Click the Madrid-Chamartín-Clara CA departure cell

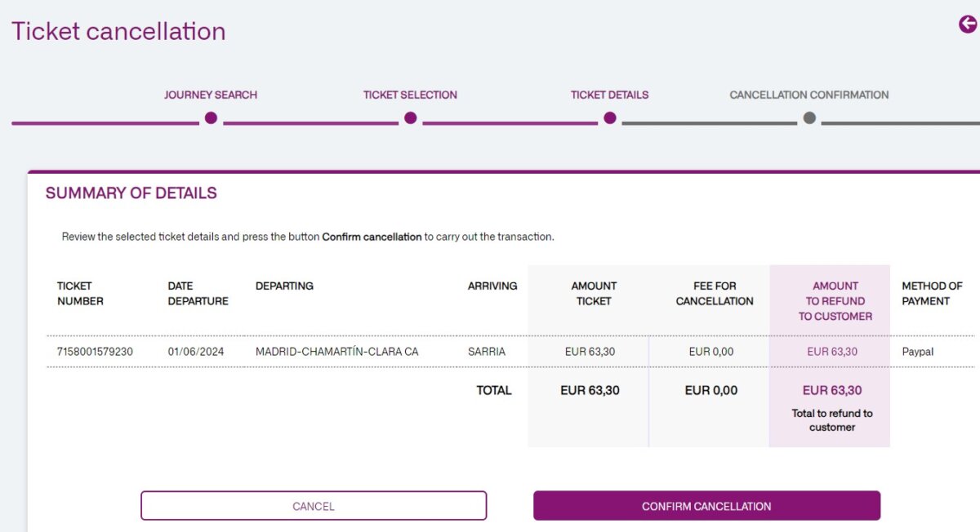point(336,352)
